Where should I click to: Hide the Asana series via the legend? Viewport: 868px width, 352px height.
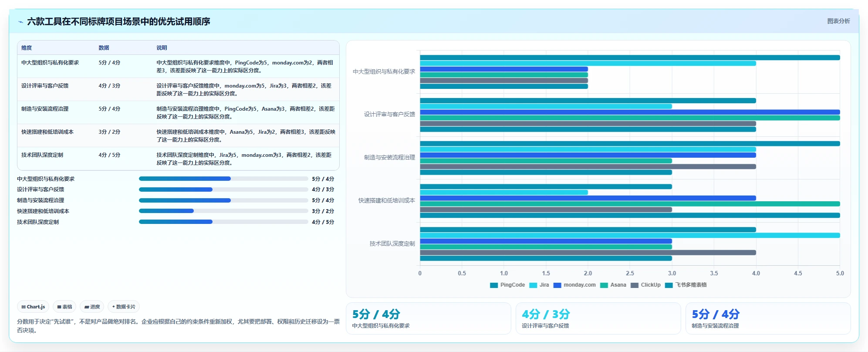(613, 285)
